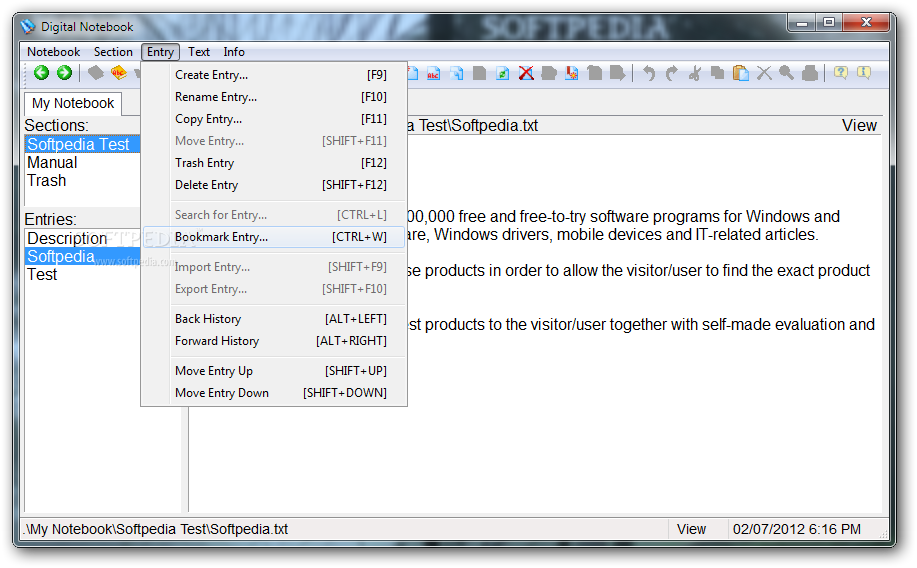917x568 pixels.
Task: Click the Redo curved arrow icon
Action: point(671,73)
